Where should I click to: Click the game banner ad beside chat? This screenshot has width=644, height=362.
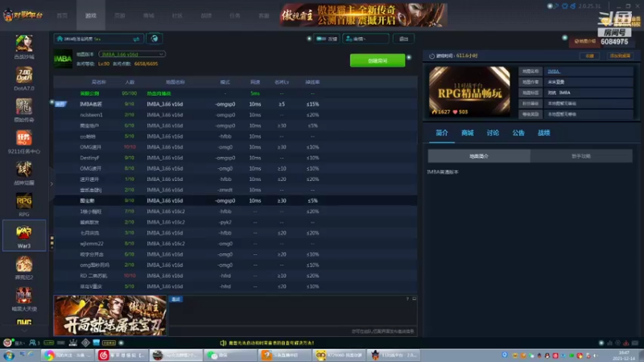tap(110, 315)
